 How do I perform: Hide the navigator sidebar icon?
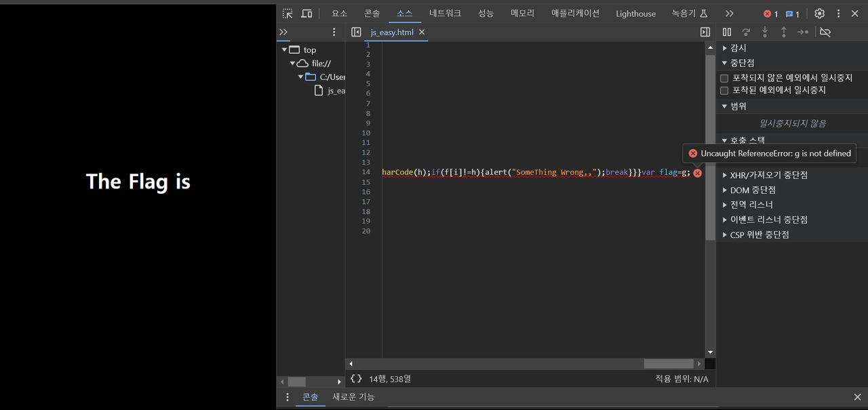(x=356, y=32)
